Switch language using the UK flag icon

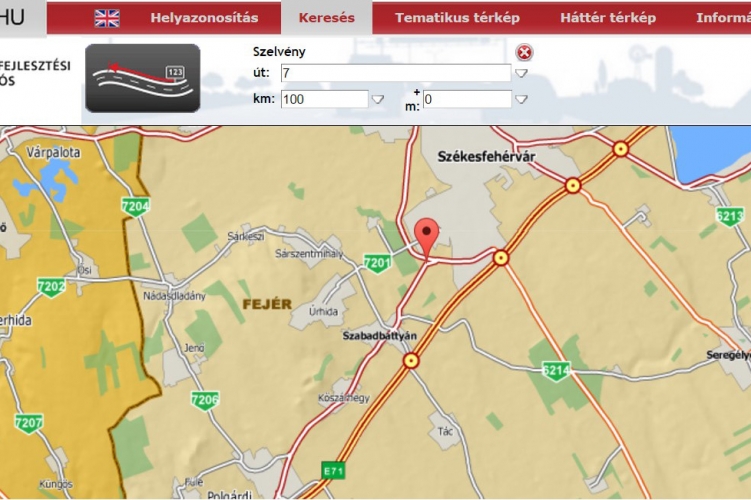(x=107, y=18)
